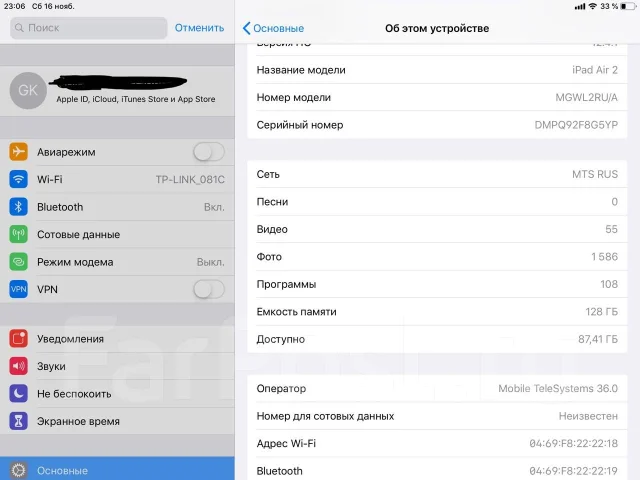Tap the Wi-Fi settings icon
The height and width of the screenshot is (480, 640).
click(x=18, y=179)
